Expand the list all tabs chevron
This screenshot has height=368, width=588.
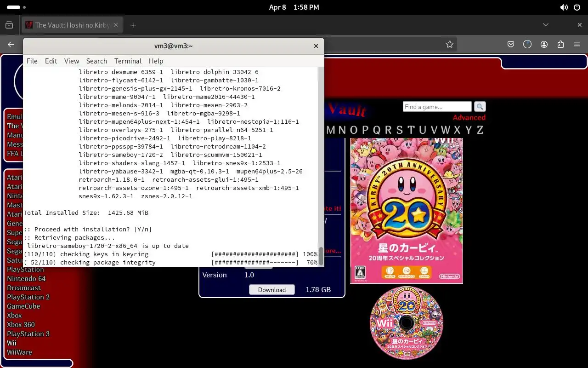[x=546, y=25]
